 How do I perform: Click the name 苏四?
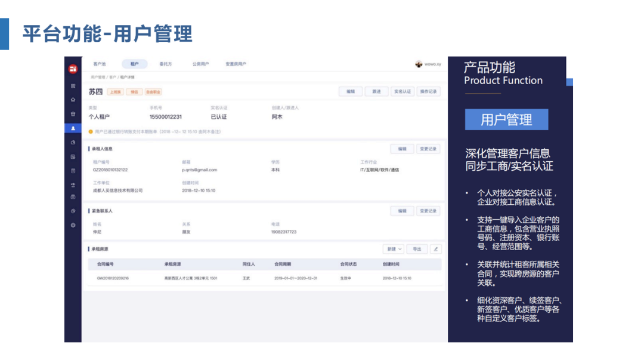[x=95, y=92]
